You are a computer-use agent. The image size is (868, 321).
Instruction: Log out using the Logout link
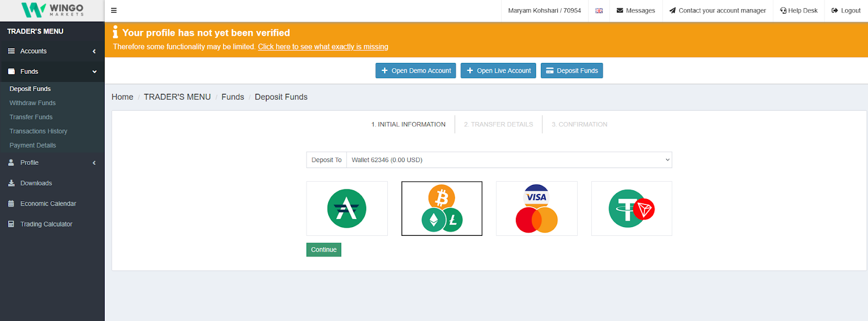click(x=846, y=11)
